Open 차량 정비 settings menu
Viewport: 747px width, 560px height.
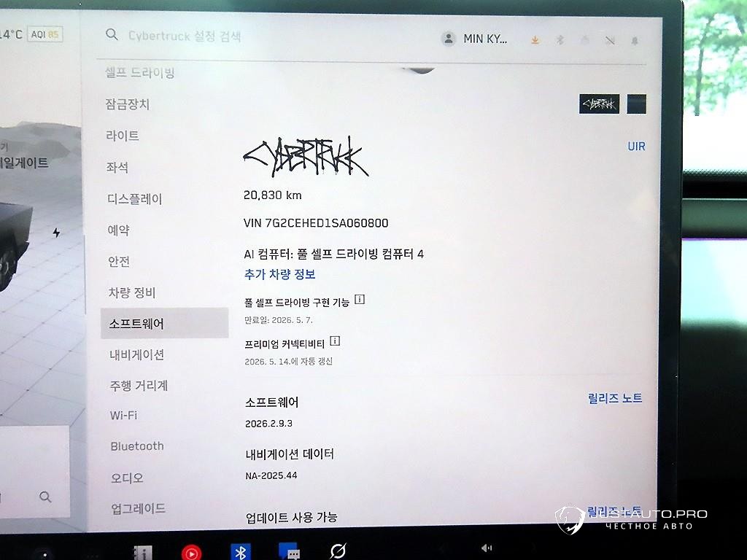132,292
